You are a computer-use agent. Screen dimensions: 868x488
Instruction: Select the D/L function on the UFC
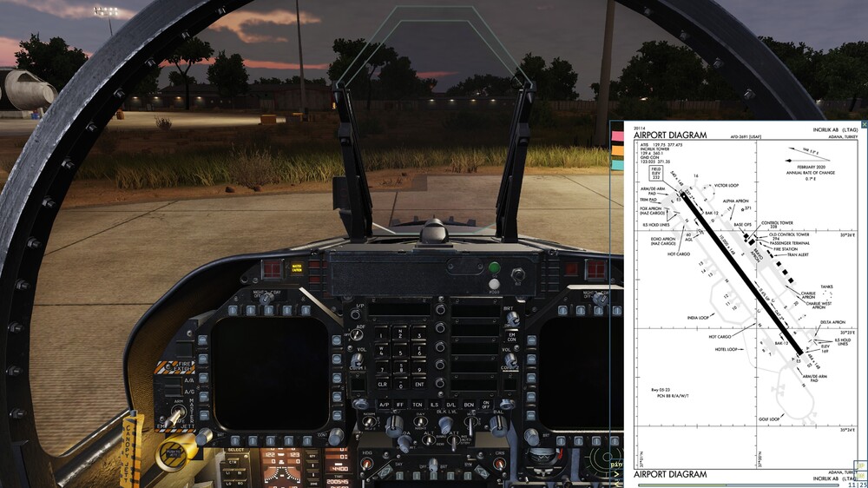point(451,405)
